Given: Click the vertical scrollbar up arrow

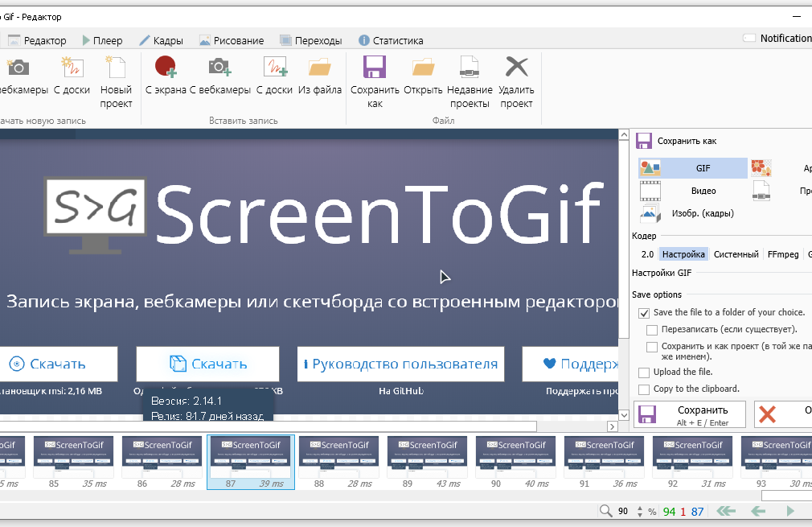Looking at the screenshot, I should click(x=624, y=135).
